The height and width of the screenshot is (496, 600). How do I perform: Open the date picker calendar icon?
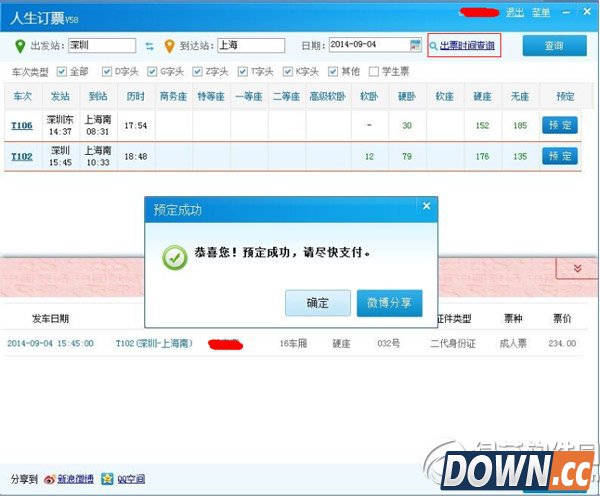pyautogui.click(x=415, y=45)
